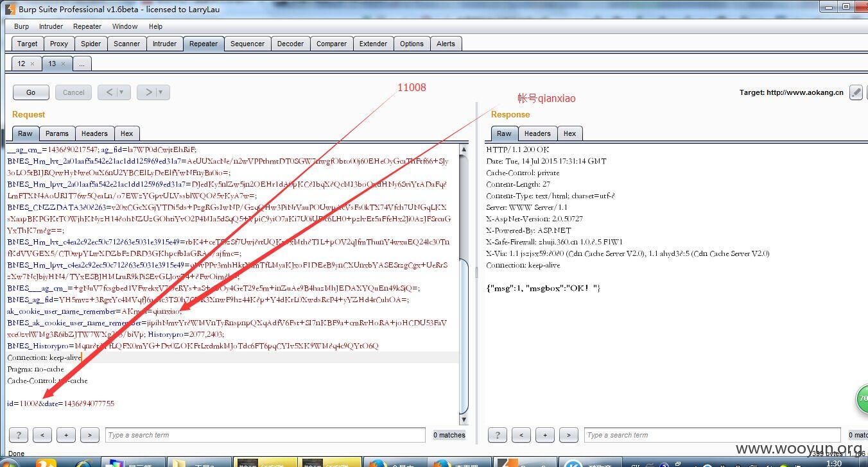The height and width of the screenshot is (467, 868).
Task: Open the Request Params view tab
Action: coord(56,133)
